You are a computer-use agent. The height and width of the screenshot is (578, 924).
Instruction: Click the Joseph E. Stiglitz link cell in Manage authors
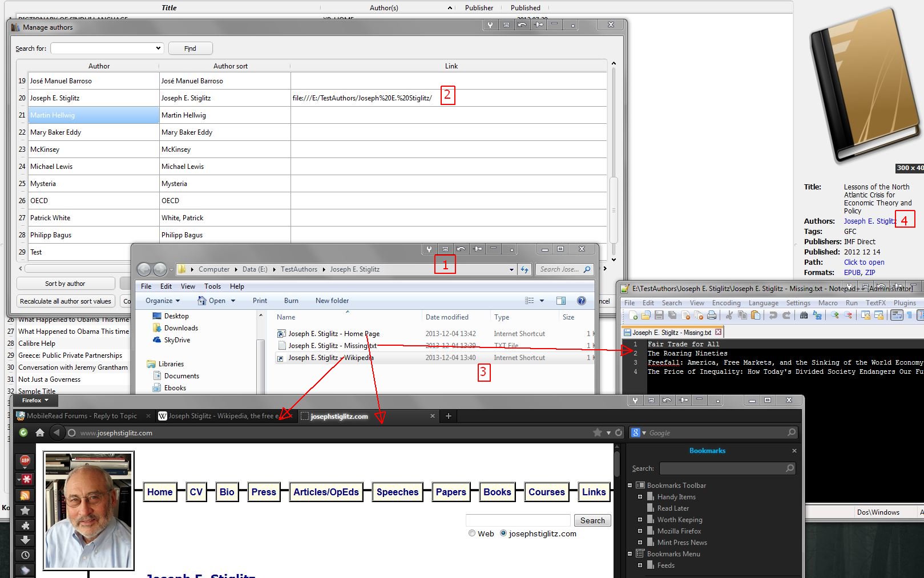pyautogui.click(x=449, y=98)
